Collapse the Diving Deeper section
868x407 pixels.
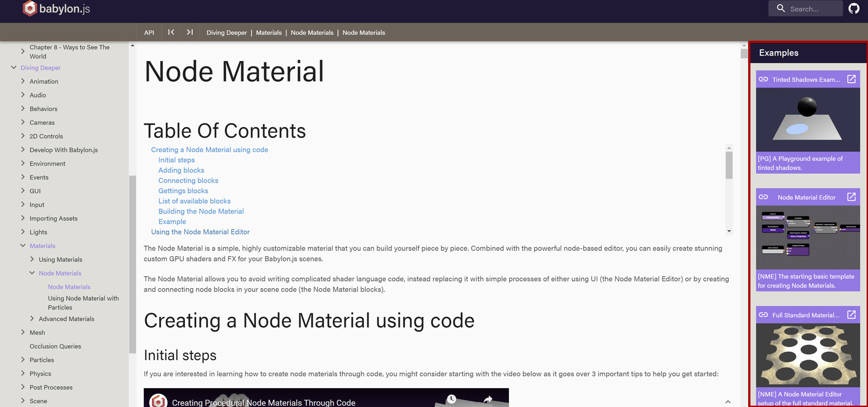pos(14,67)
